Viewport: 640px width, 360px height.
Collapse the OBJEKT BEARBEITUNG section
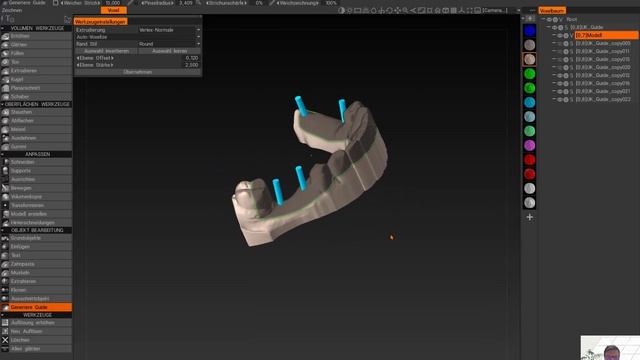click(3, 230)
